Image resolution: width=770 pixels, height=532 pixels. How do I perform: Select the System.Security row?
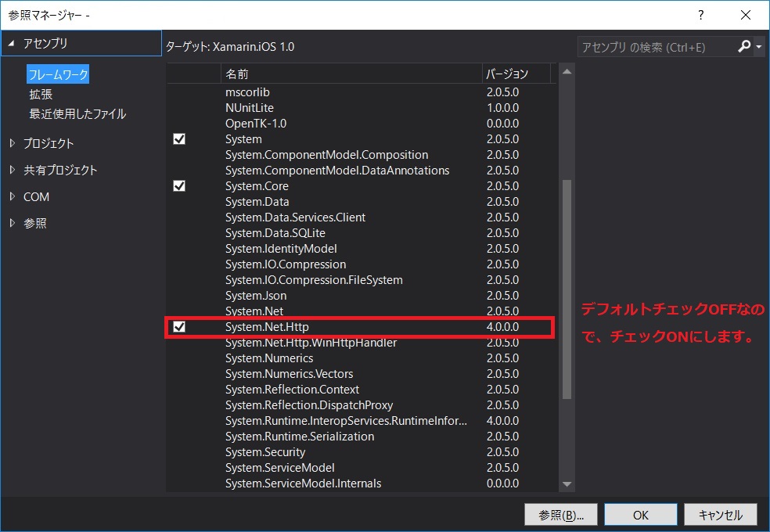tap(361, 452)
